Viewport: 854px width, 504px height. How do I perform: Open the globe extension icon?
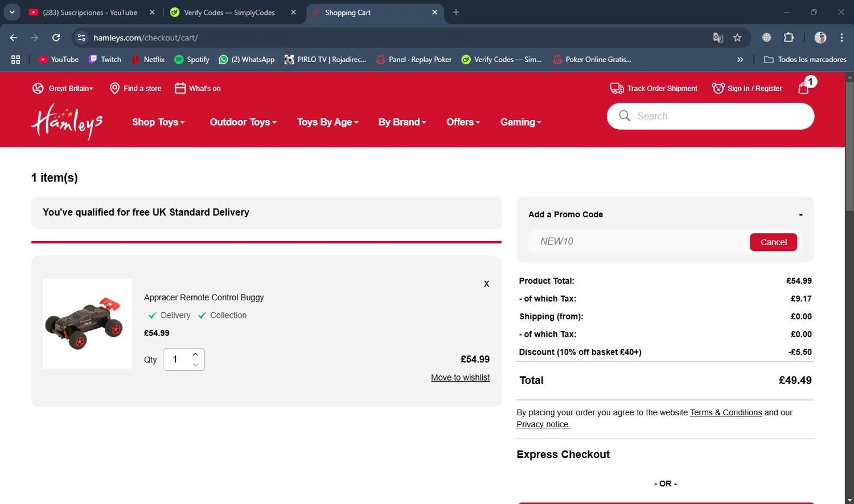tap(767, 38)
